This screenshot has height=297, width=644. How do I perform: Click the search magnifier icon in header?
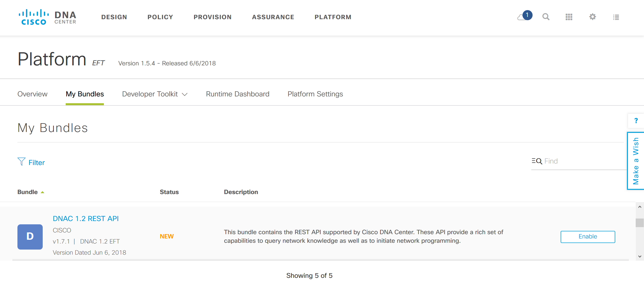pos(546,17)
